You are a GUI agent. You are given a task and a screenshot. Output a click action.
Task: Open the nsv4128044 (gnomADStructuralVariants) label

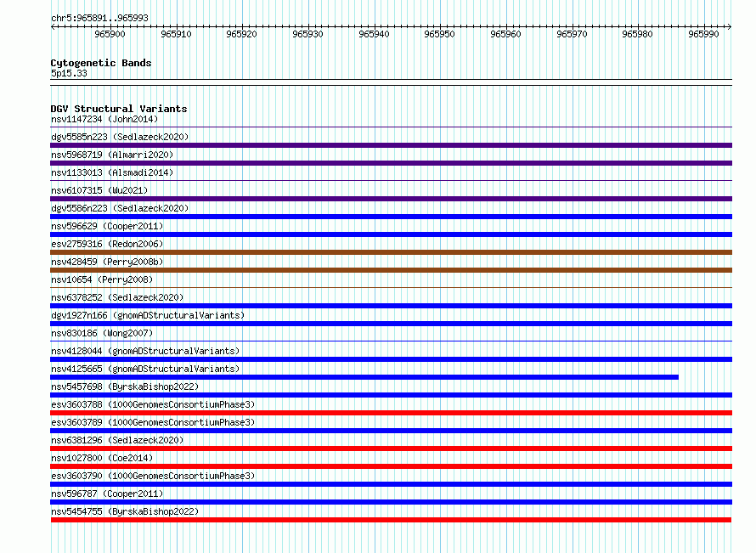(x=145, y=351)
